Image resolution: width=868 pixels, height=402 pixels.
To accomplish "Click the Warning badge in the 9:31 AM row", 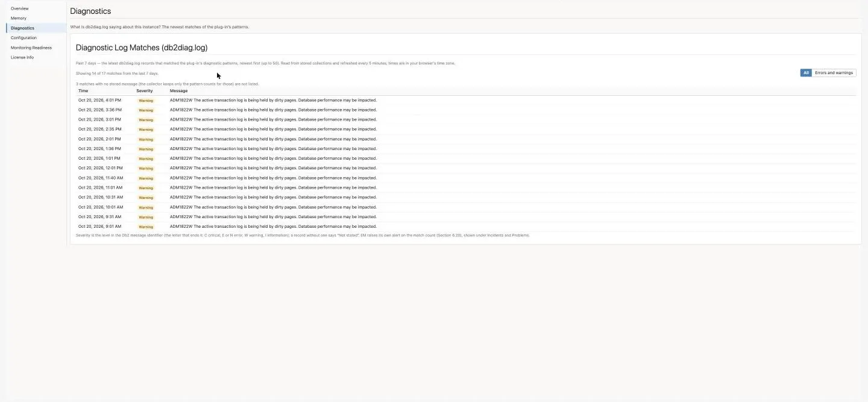I will (x=146, y=217).
